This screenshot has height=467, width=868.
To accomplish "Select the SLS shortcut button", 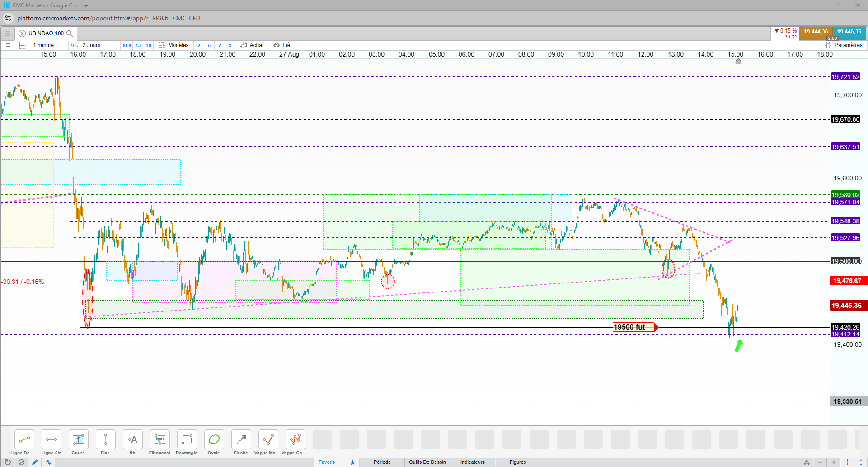I will (x=127, y=45).
